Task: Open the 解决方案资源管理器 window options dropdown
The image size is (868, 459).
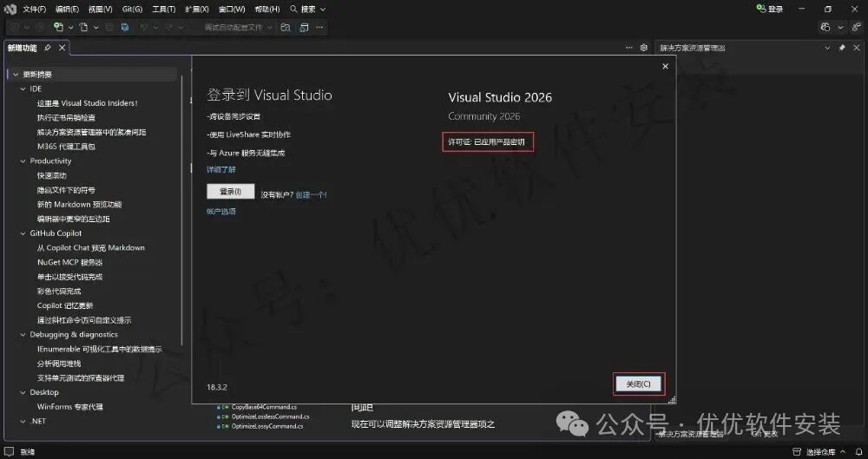Action: (827, 49)
